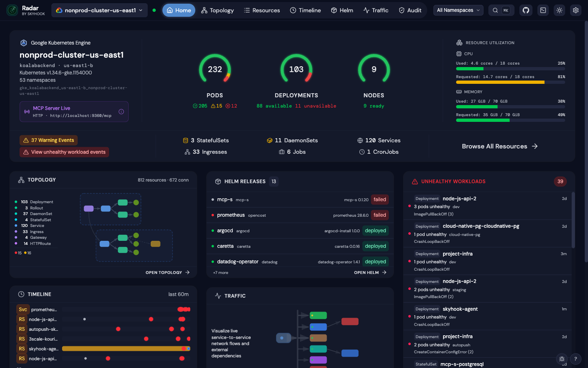
Task: Toggle the light/dark theme
Action: point(559,10)
